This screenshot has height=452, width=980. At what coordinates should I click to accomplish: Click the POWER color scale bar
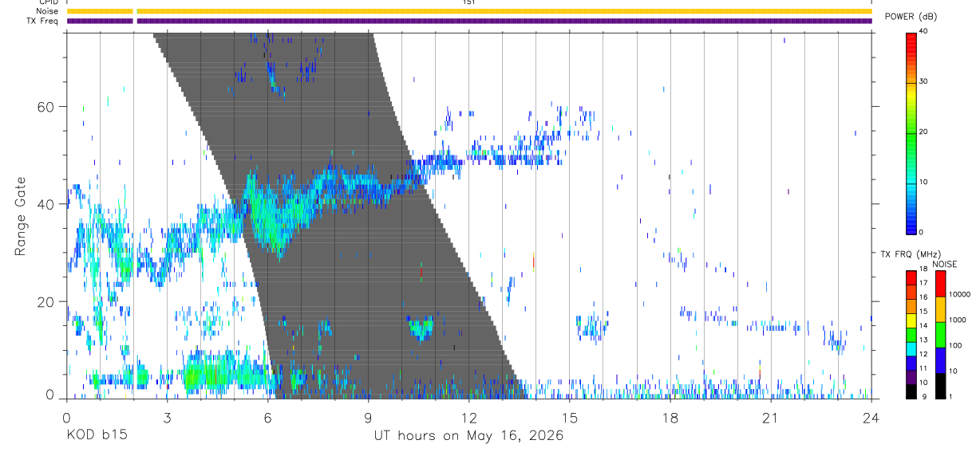911,132
